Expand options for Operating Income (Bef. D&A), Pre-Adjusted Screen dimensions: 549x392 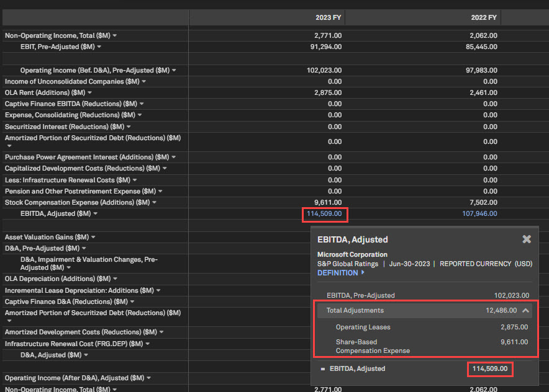(174, 71)
